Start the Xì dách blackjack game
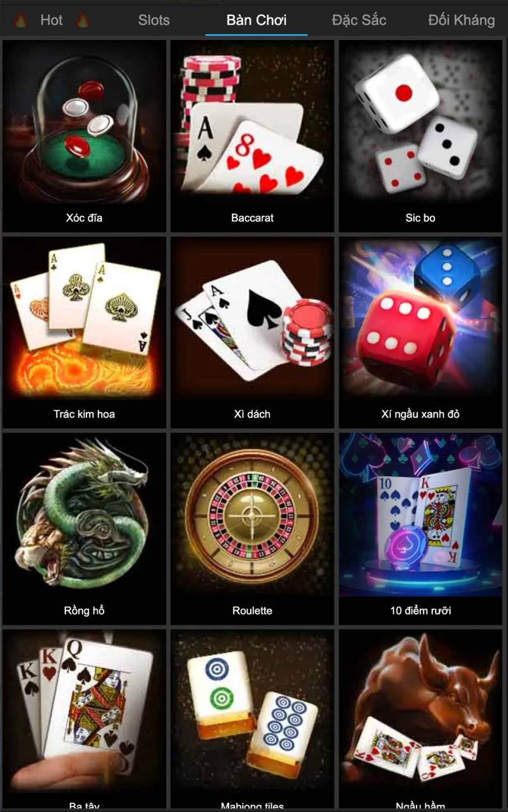This screenshot has width=508, height=812. pyautogui.click(x=252, y=333)
